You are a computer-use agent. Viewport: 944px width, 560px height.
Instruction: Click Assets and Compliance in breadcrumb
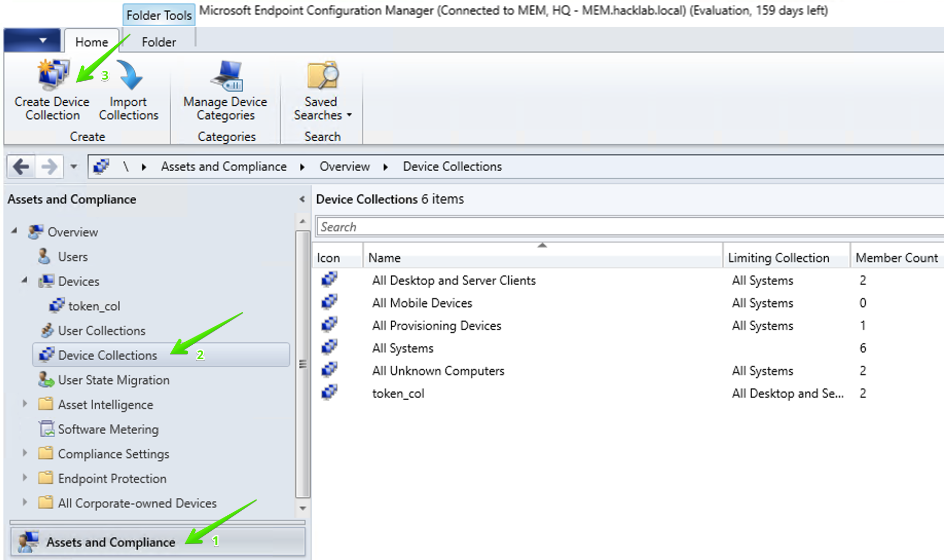(224, 166)
